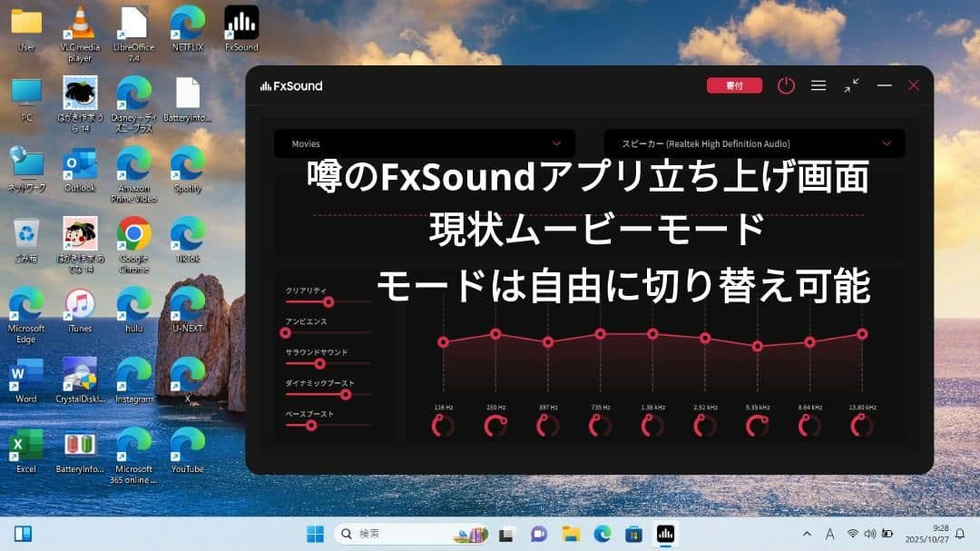Image resolution: width=980 pixels, height=551 pixels.
Task: Expand hidden icons in the system tray
Action: (806, 533)
